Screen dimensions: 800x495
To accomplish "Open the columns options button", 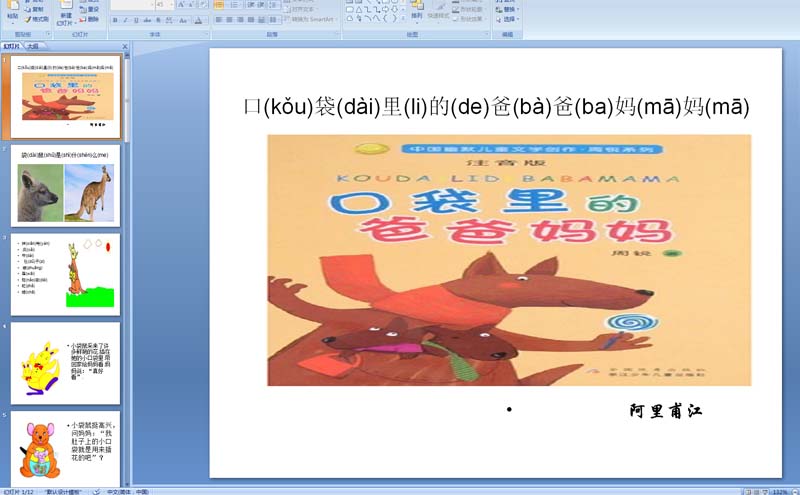I will 273,20.
